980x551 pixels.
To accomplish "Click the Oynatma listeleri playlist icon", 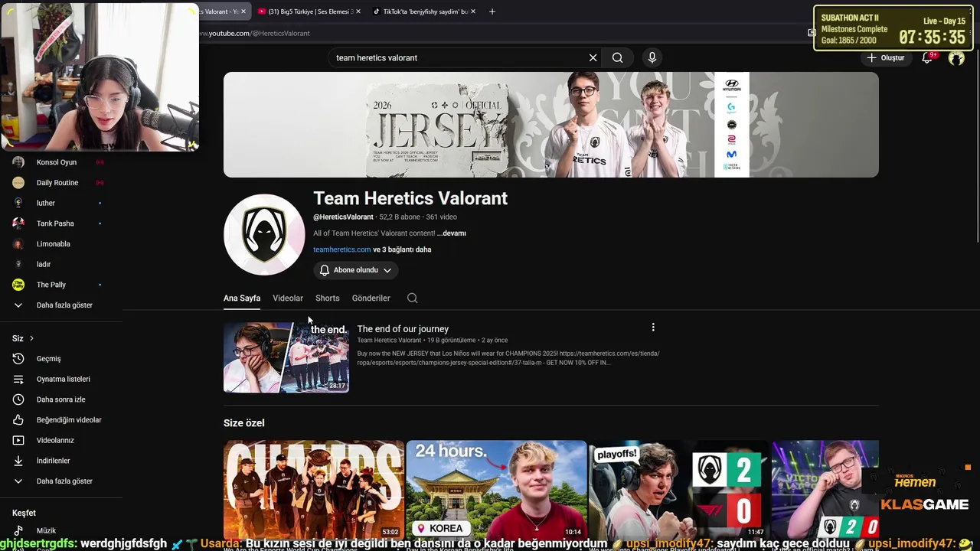I will point(18,379).
